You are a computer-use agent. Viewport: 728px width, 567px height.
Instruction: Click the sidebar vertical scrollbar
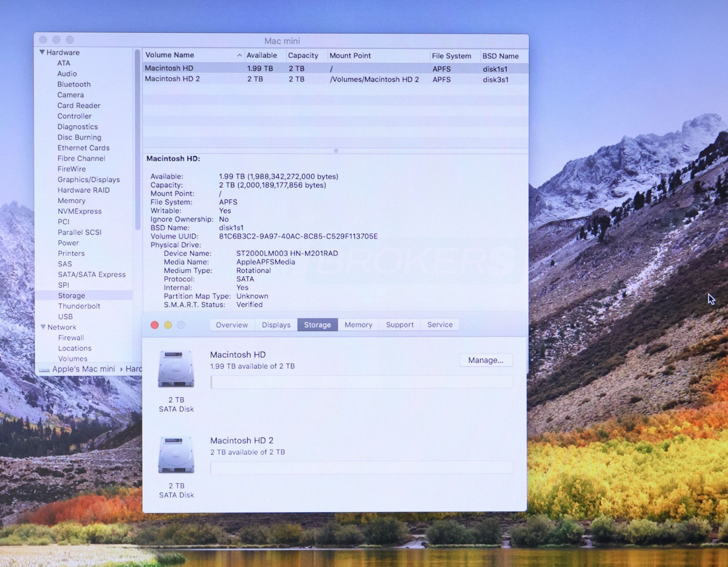137,136
